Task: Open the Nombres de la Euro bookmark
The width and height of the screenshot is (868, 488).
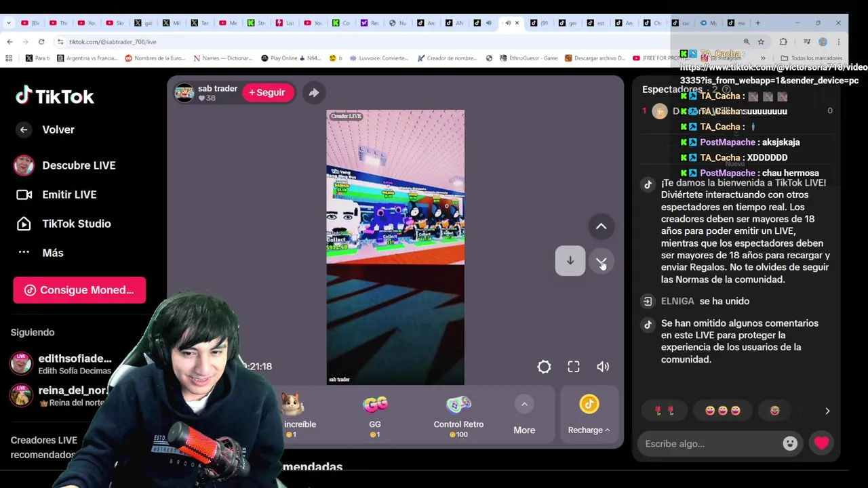Action: tap(155, 58)
